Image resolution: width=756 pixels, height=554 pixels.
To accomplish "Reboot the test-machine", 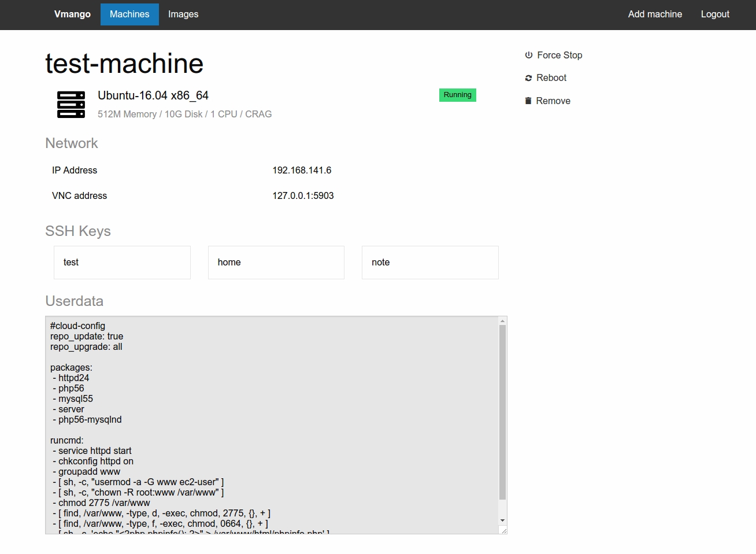I will point(551,78).
